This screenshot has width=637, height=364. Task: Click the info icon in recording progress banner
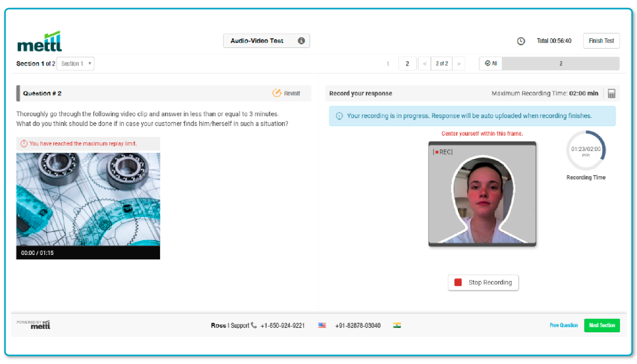[339, 116]
